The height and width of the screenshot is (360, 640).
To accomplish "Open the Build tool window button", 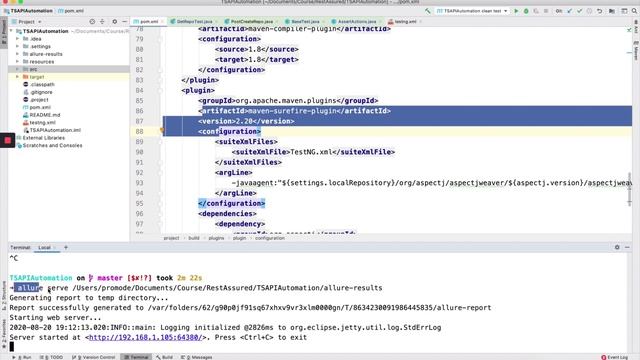I will (164, 357).
